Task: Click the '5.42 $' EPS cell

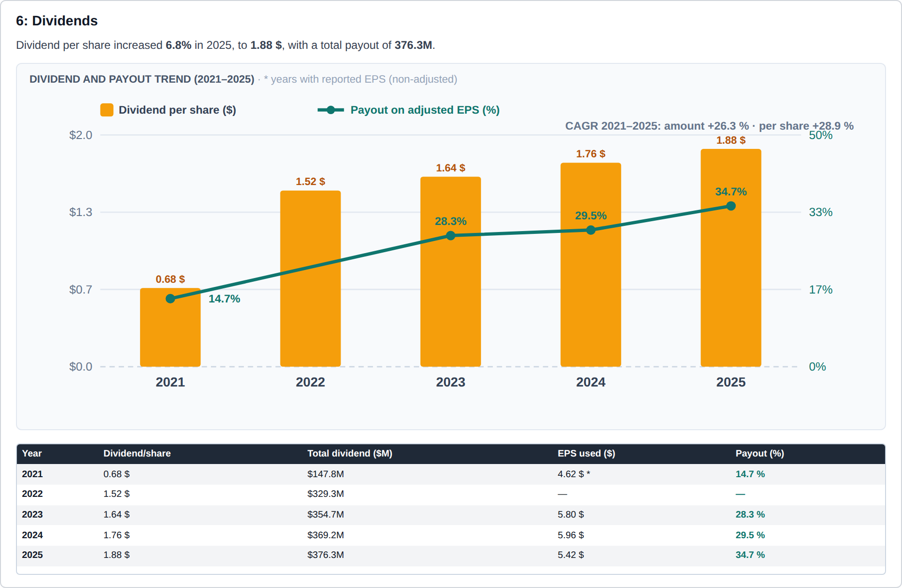Action: pyautogui.click(x=571, y=555)
